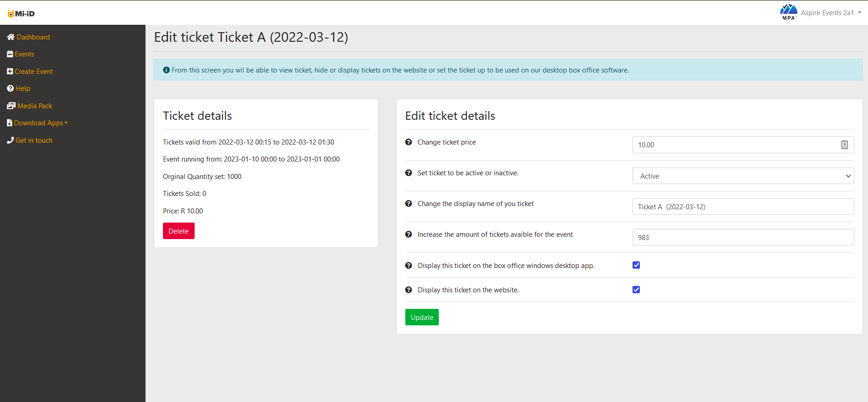Click the ticket price input field
Image resolution: width=868 pixels, height=402 pixels.
coord(743,145)
